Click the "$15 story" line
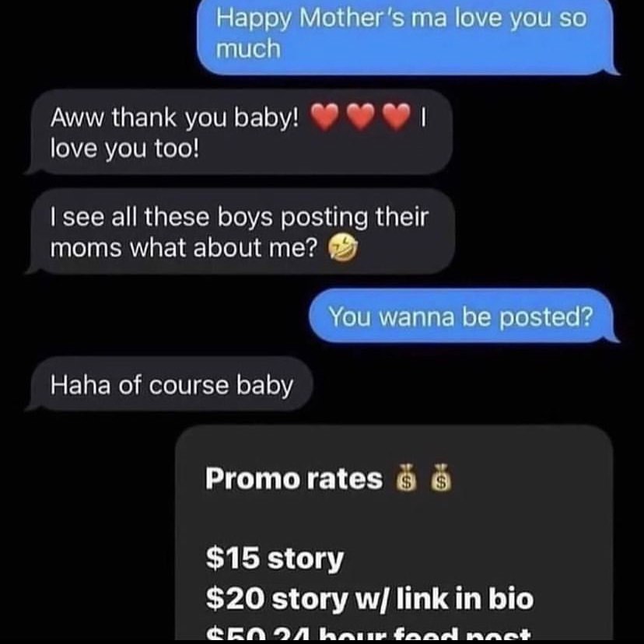This screenshot has height=644, width=644. (275, 559)
